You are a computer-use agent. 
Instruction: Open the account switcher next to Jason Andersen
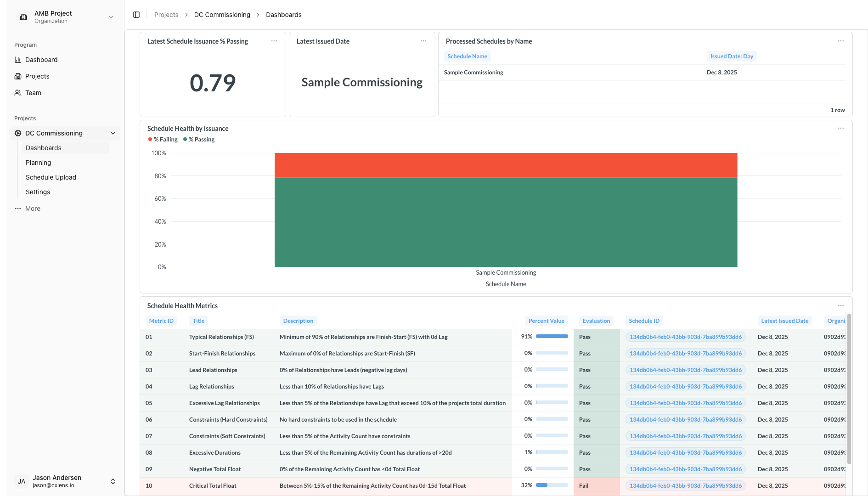(113, 481)
